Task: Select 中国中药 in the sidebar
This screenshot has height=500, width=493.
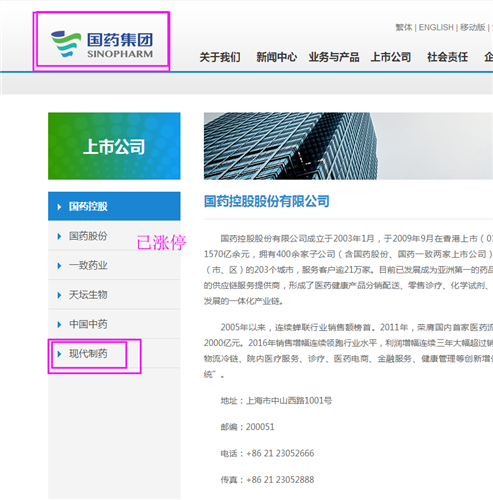Action: click(x=114, y=324)
